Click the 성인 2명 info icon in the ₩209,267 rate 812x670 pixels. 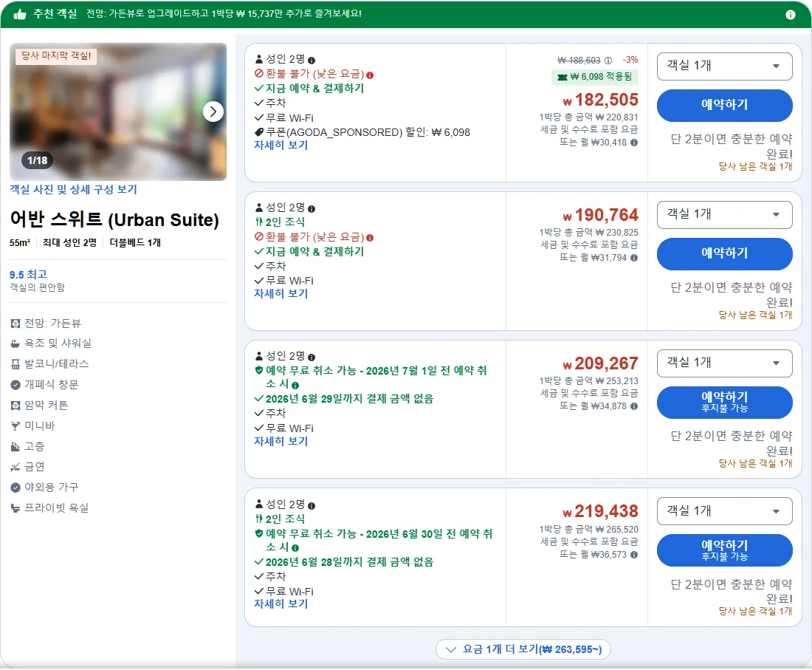click(312, 357)
